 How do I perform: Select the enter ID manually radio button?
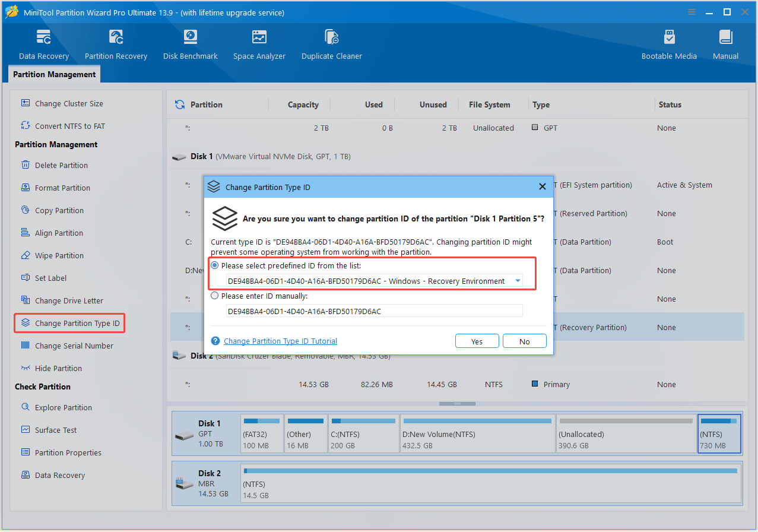[x=215, y=295]
